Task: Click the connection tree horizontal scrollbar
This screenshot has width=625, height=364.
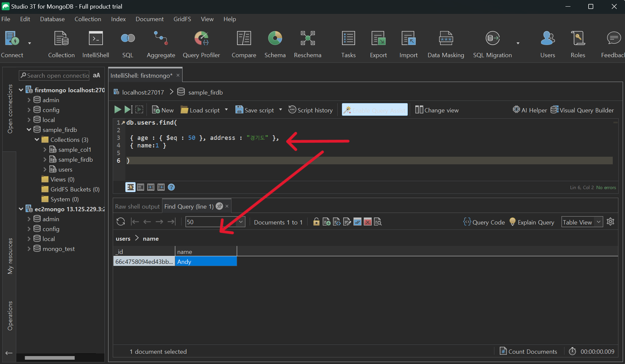Action: point(50,358)
